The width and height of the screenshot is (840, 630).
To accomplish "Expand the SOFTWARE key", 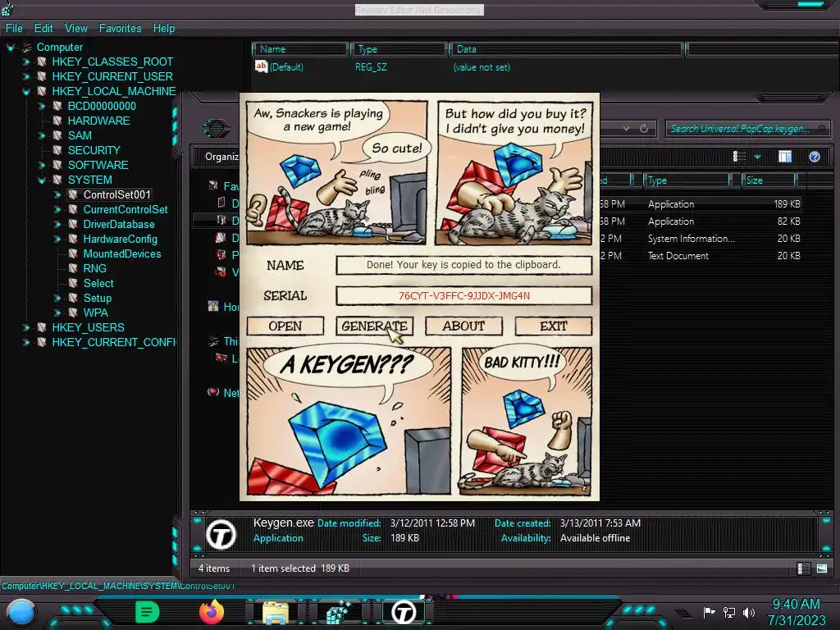I will point(41,165).
